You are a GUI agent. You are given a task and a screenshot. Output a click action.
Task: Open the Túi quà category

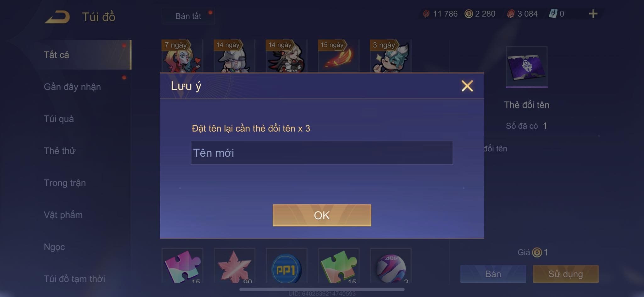(59, 119)
